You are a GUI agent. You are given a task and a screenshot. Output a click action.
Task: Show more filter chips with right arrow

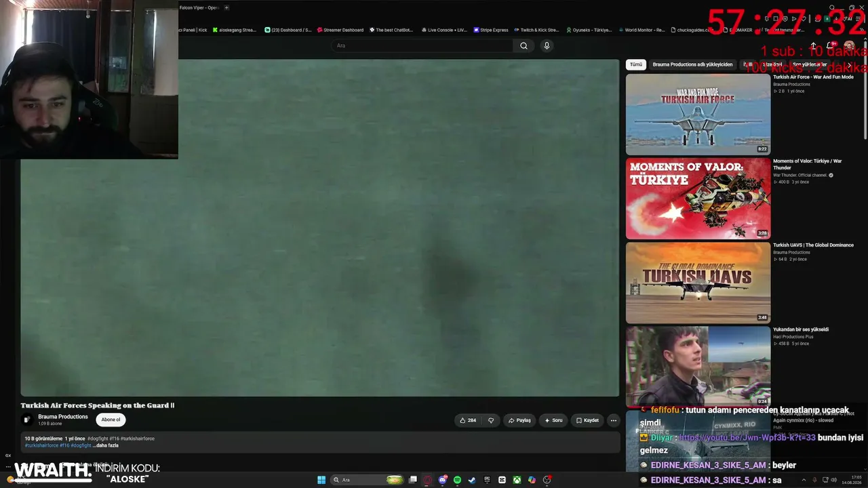click(x=849, y=64)
